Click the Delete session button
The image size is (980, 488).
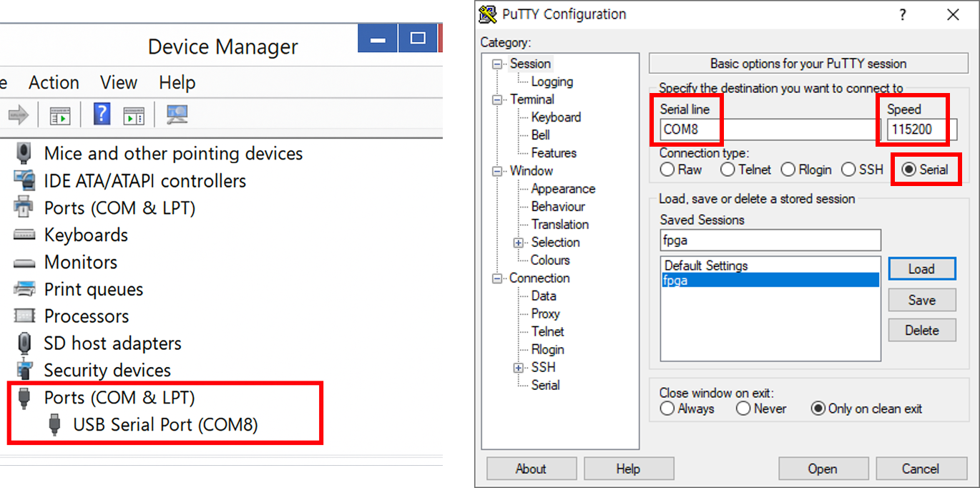(x=922, y=330)
